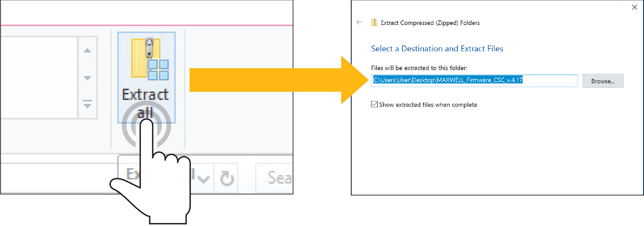
Task: Refresh the folder using the refresh icon
Action: tap(227, 178)
